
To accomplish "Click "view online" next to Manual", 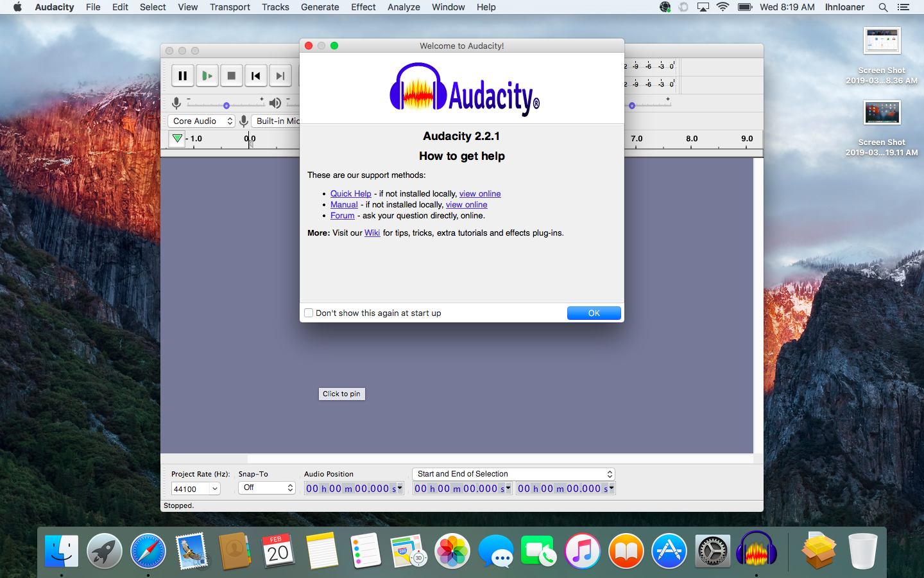I will pyautogui.click(x=466, y=205).
